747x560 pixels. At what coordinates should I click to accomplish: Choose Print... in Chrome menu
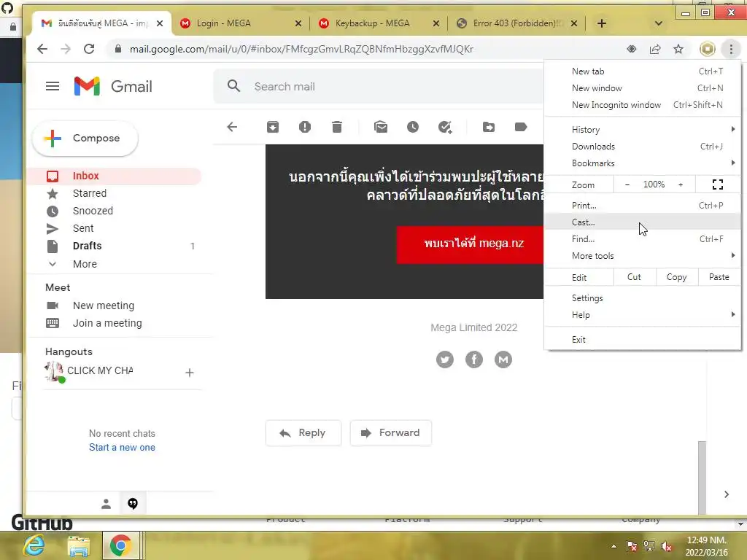tap(642, 205)
